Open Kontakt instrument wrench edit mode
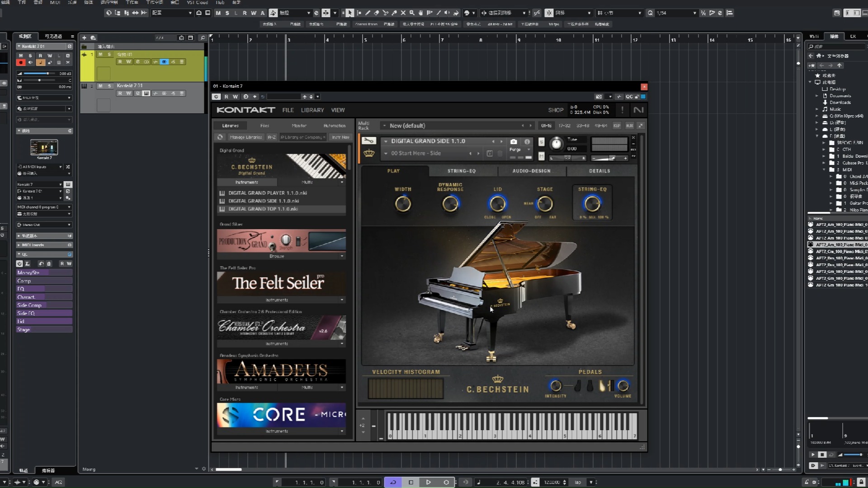 click(368, 141)
